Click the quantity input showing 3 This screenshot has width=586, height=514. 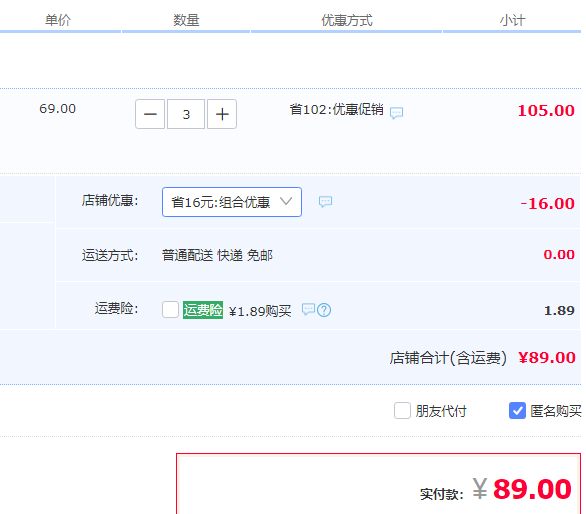186,114
